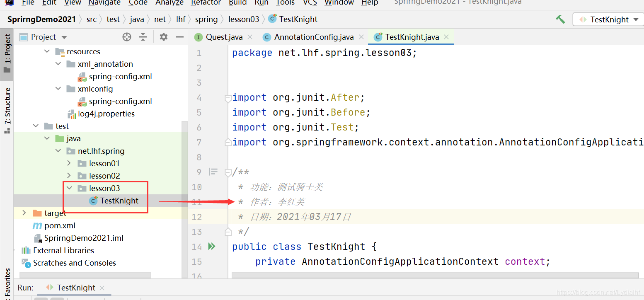Click SprirngDemo2021 breadcrumb
This screenshot has width=644, height=300.
41,19
